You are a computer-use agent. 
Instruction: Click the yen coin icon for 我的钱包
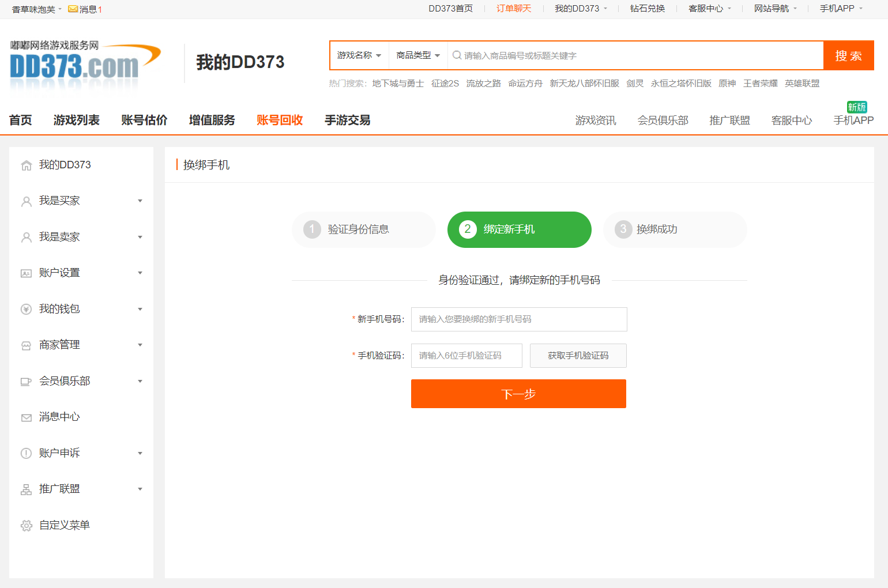27,310
